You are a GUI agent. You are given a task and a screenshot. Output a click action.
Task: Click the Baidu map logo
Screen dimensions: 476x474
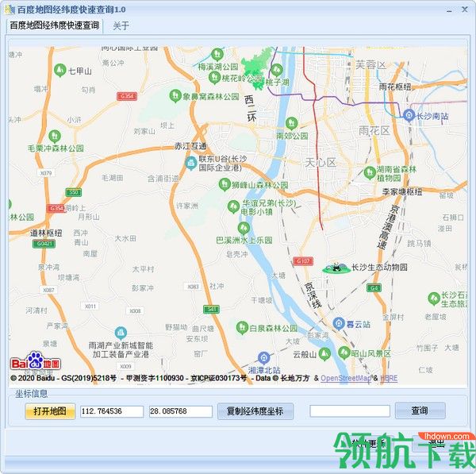pyautogui.click(x=36, y=360)
